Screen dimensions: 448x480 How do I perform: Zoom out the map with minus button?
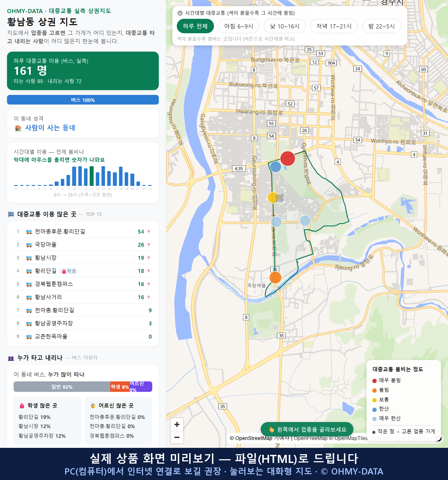pos(177,437)
